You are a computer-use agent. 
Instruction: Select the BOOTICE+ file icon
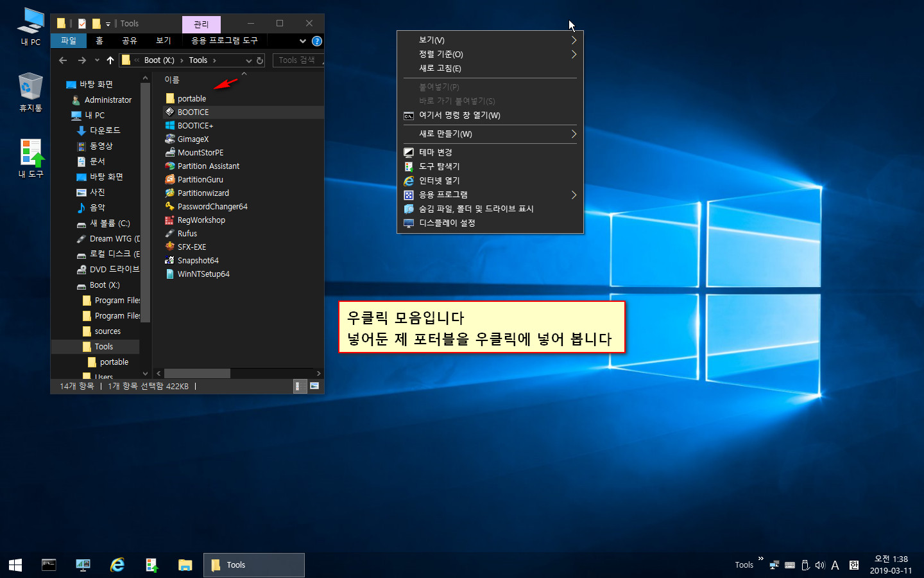coord(170,125)
